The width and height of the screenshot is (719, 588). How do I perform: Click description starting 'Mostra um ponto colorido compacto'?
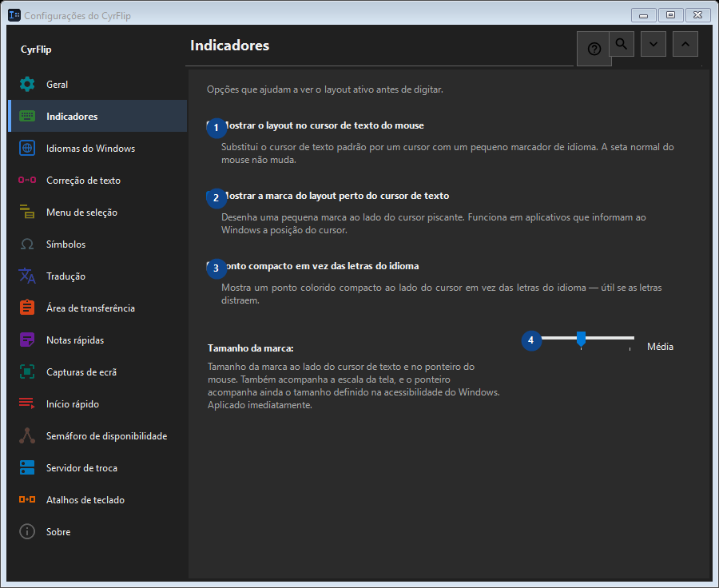pos(442,293)
